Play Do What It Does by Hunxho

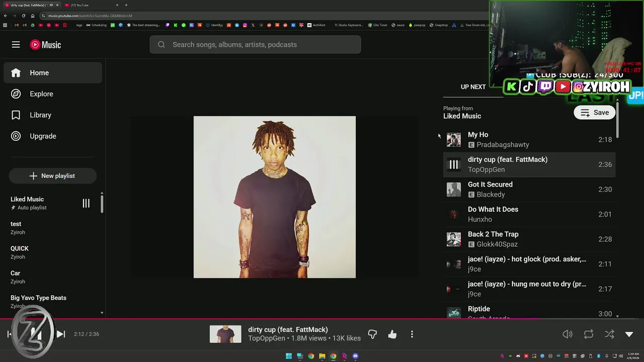tap(529, 214)
